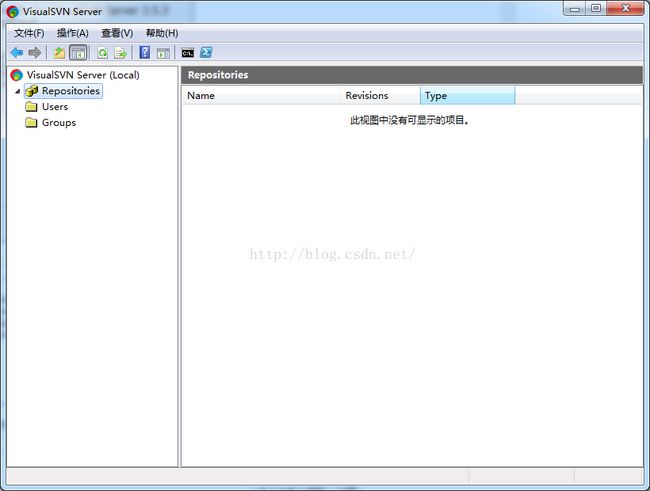Select the Repositories tree item
Screen dimensions: 650x491
(71, 91)
